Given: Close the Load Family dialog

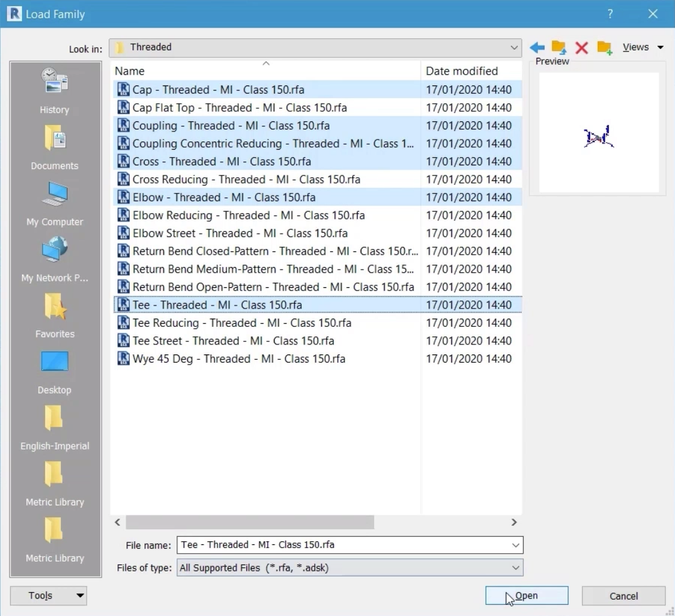Looking at the screenshot, I should pyautogui.click(x=653, y=14).
